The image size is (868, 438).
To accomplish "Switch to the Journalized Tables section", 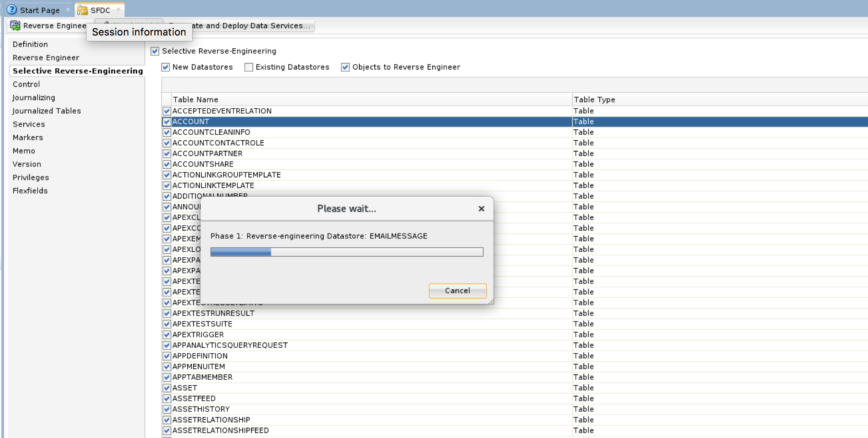I will pyautogui.click(x=46, y=111).
